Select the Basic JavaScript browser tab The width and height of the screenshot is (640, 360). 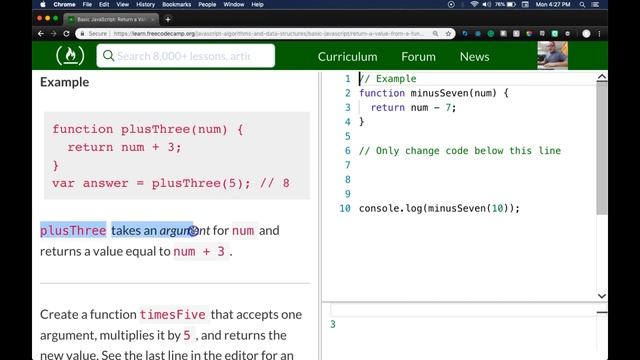(x=111, y=19)
